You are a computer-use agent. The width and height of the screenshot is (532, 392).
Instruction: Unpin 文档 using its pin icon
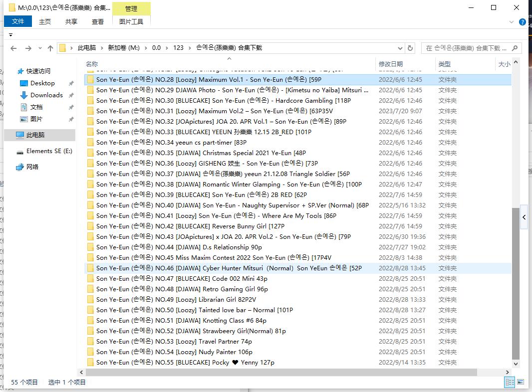click(x=71, y=107)
